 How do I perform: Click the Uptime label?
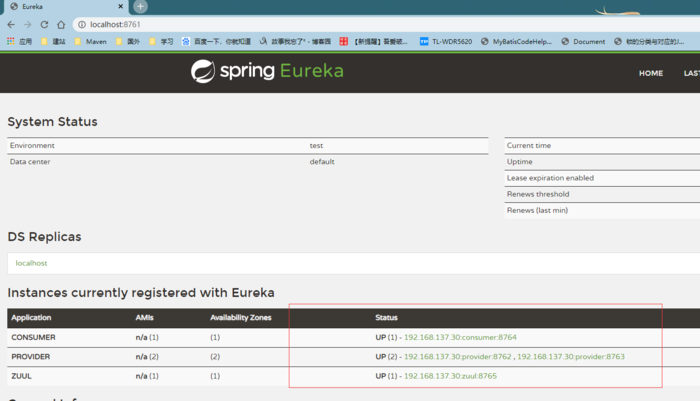pos(520,162)
